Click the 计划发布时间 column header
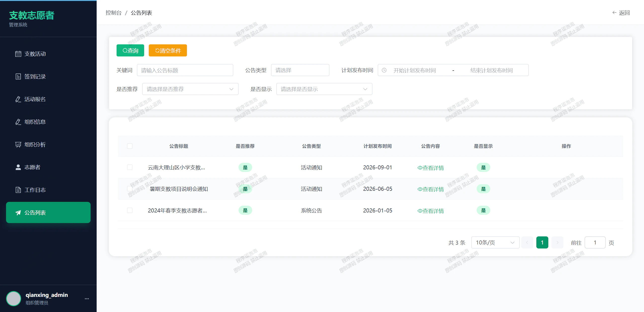The height and width of the screenshot is (312, 644). 377,146
